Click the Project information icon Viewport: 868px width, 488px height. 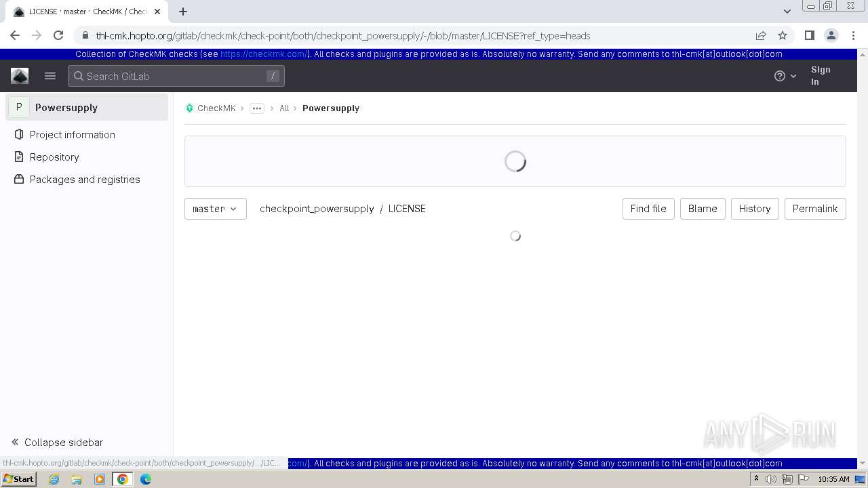[18, 134]
